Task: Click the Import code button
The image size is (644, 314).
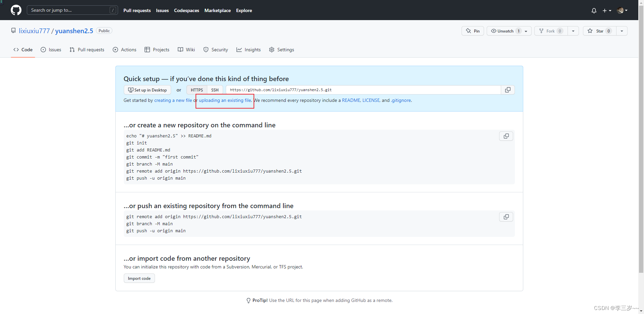Action: click(x=139, y=278)
